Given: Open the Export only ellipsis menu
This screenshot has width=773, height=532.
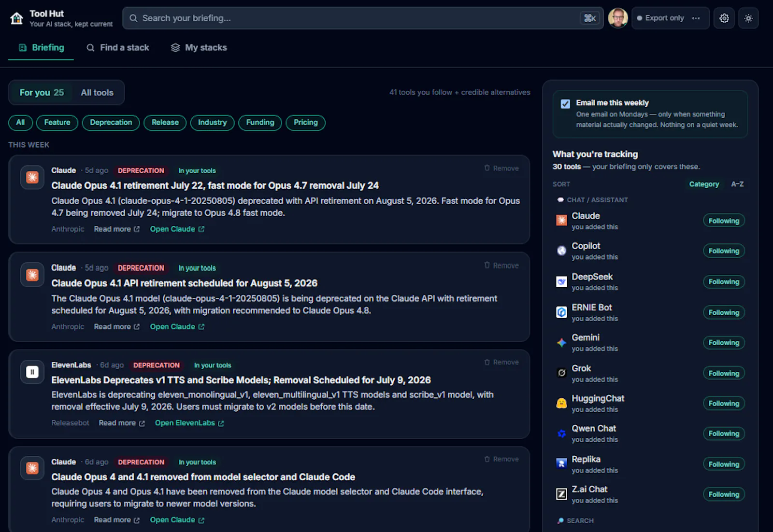Looking at the screenshot, I should click(x=696, y=18).
